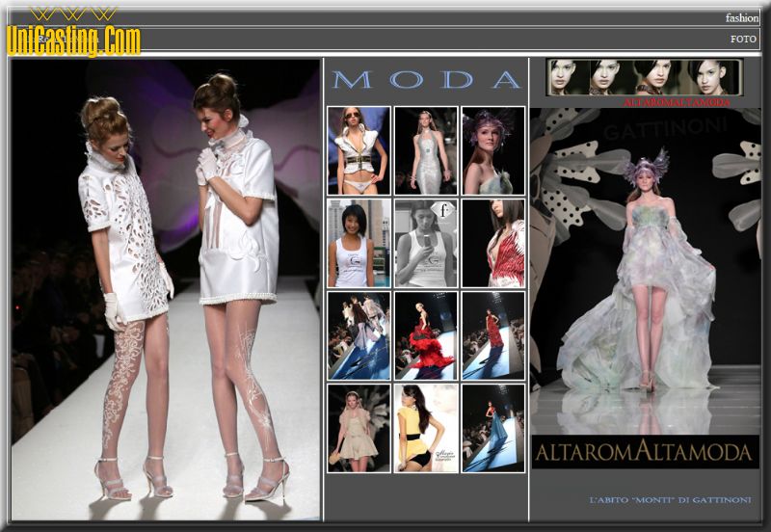Click the large photo of two models in white
This screenshot has width=771, height=532.
point(166,289)
